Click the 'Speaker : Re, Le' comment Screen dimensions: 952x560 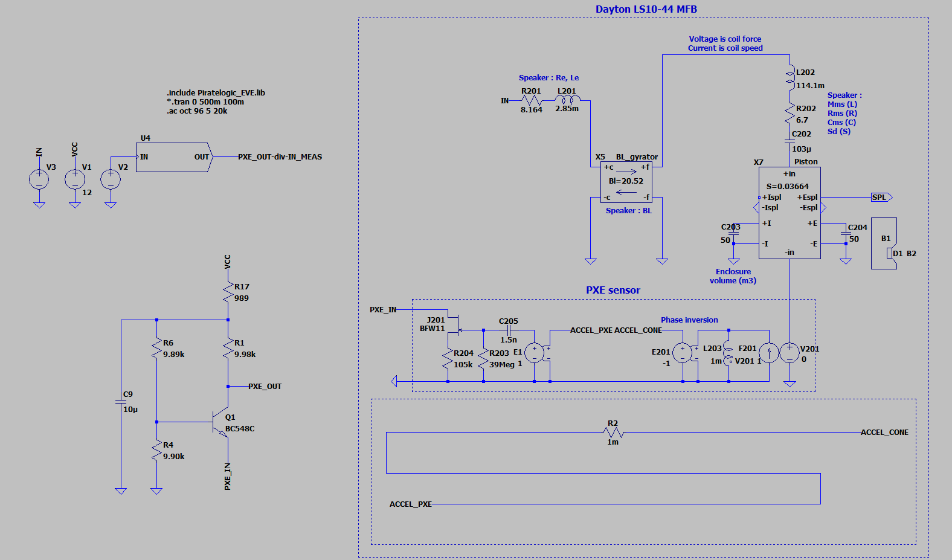[548, 77]
